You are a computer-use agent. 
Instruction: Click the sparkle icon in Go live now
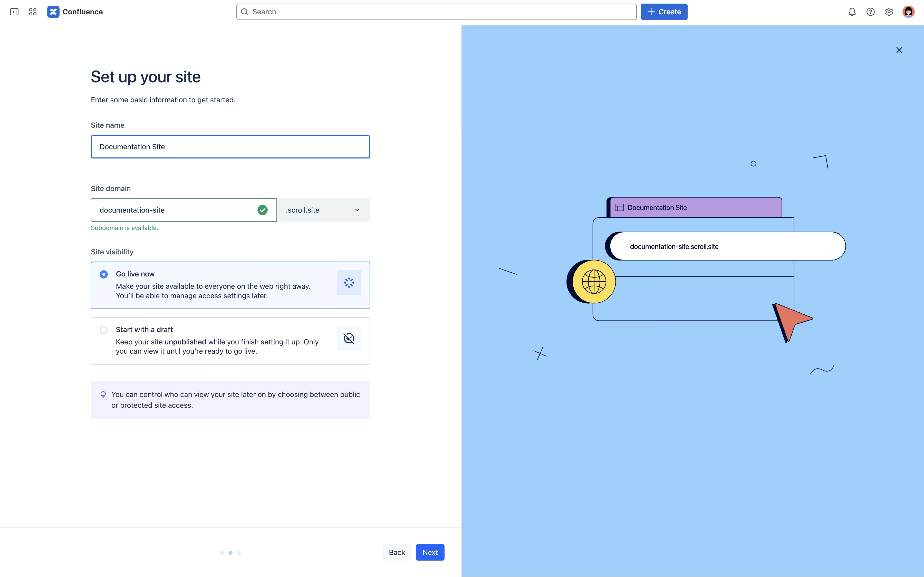(x=349, y=283)
